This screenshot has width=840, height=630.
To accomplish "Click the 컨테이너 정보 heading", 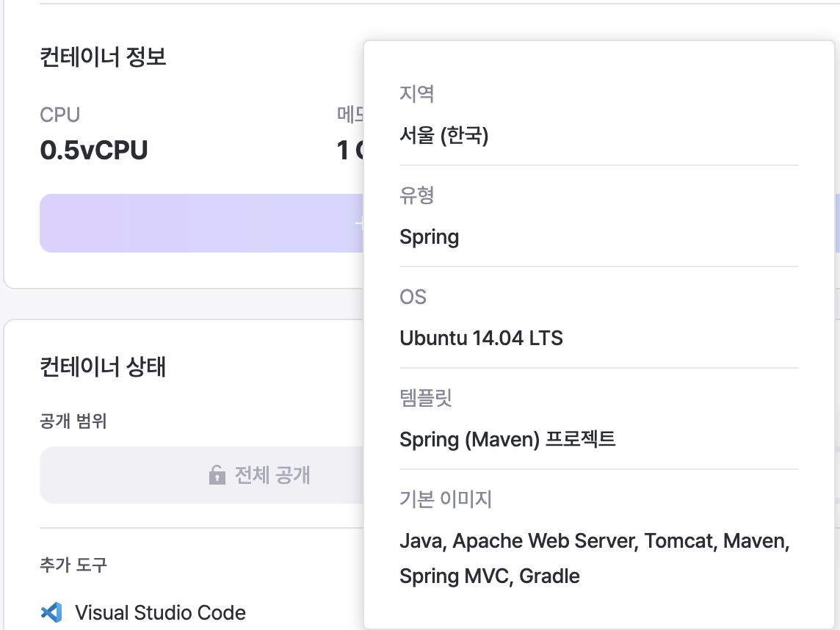I will (x=103, y=57).
